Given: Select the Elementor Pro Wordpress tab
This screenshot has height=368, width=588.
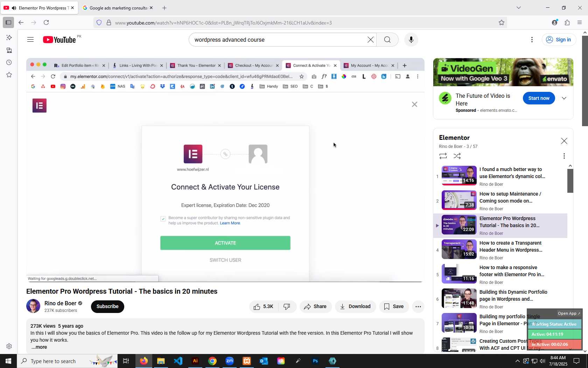Looking at the screenshot, I should click(39, 8).
